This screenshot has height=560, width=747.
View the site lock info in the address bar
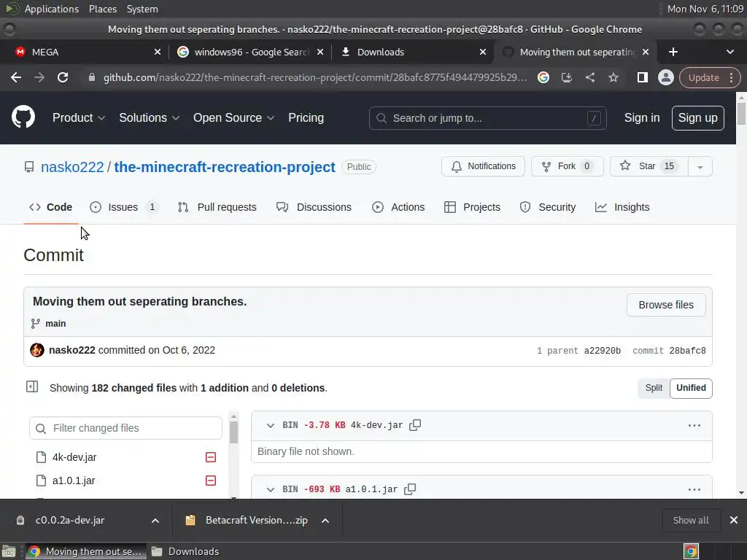pos(92,77)
